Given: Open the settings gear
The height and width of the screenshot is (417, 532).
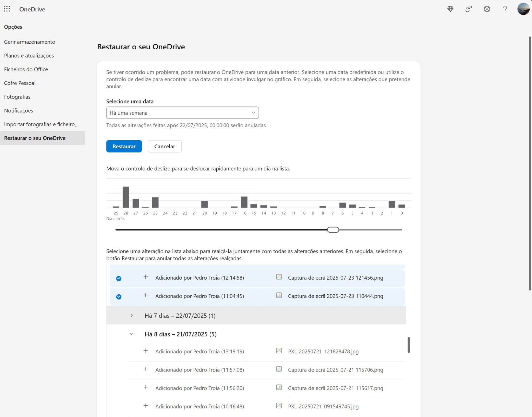Looking at the screenshot, I should (x=487, y=9).
